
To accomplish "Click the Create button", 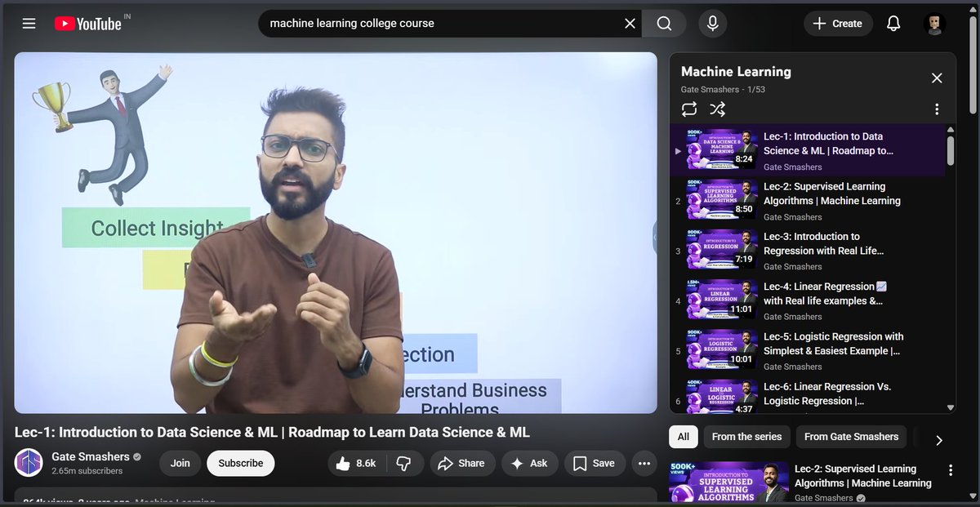I will pos(838,24).
